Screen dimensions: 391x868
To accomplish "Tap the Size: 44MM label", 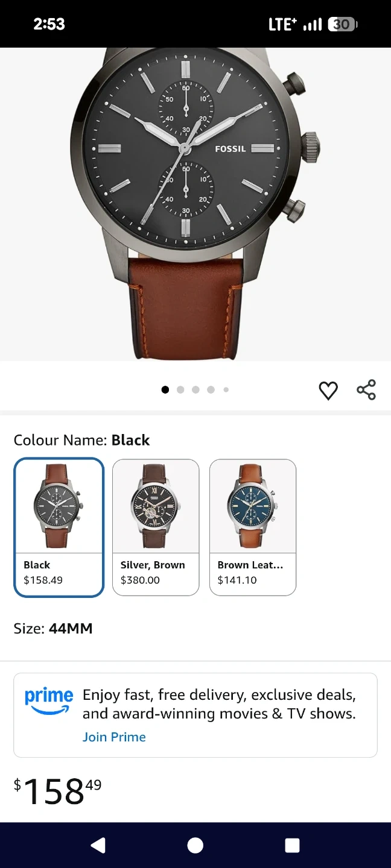I will click(x=53, y=629).
